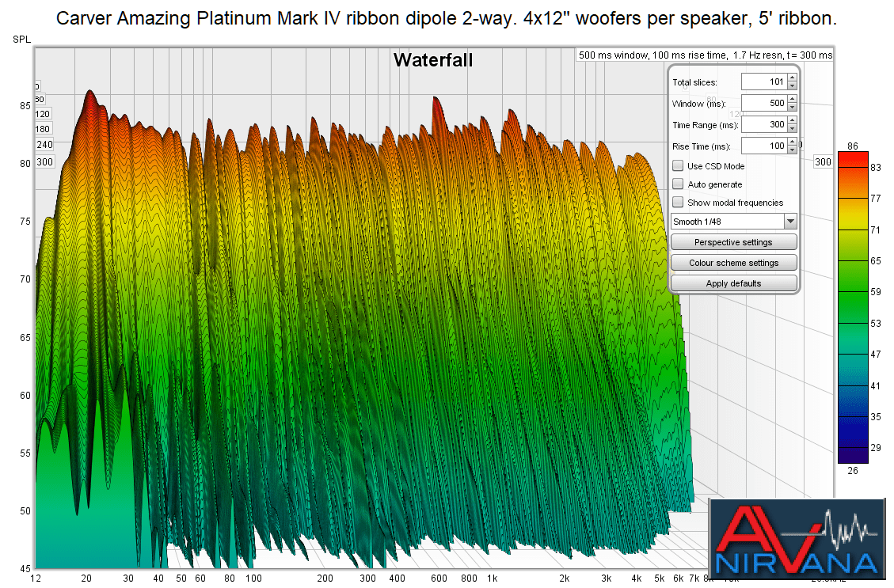Viewport: 894px width, 588px height.
Task: Click the "Waterfall" graph title
Action: pos(433,60)
